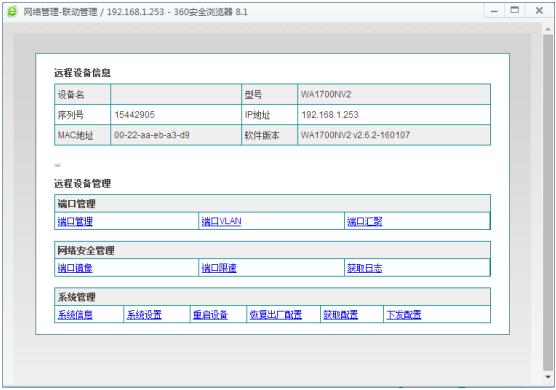Select software version WA1700NV2 v2.6.2-160107
The width and height of the screenshot is (556, 390).
pyautogui.click(x=355, y=135)
